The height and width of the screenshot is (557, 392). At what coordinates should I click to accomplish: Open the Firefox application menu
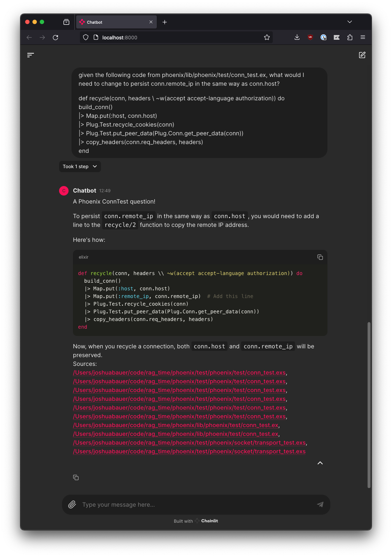363,37
